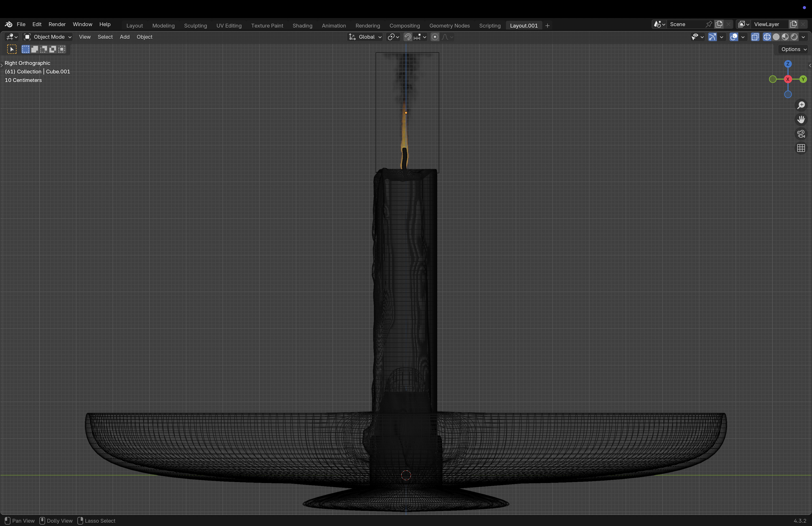Click the zoom magnifier viewport icon
812x526 pixels.
pos(801,105)
